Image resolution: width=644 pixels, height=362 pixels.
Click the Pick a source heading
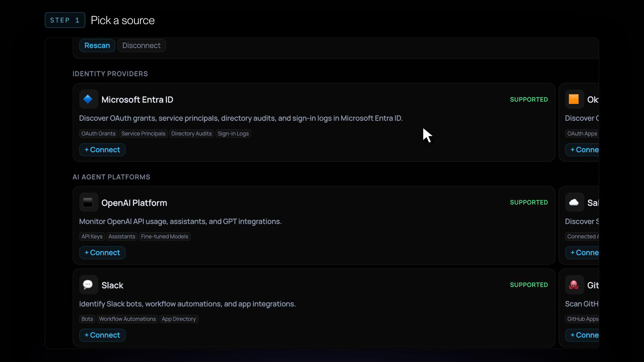click(122, 20)
